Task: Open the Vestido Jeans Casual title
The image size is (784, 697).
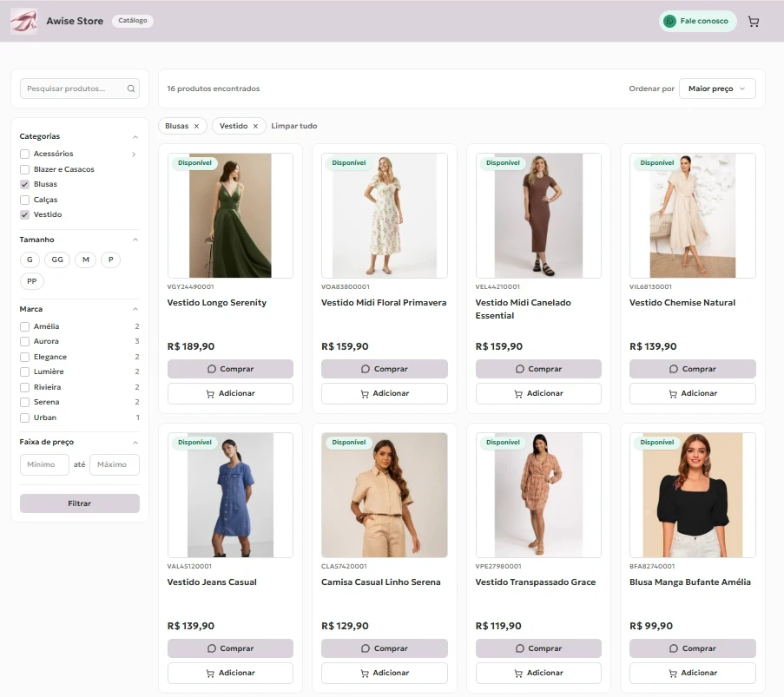Action: click(x=212, y=582)
